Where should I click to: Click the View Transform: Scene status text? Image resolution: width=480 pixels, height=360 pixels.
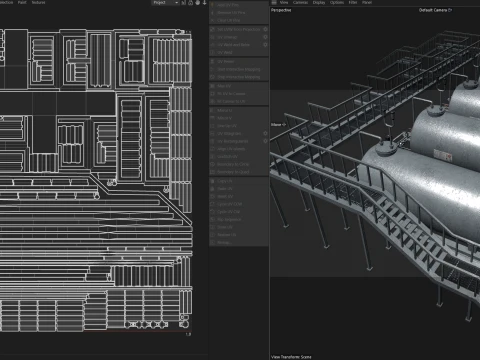291,357
